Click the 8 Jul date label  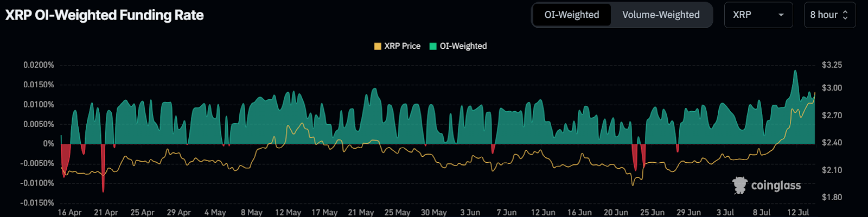(x=761, y=213)
